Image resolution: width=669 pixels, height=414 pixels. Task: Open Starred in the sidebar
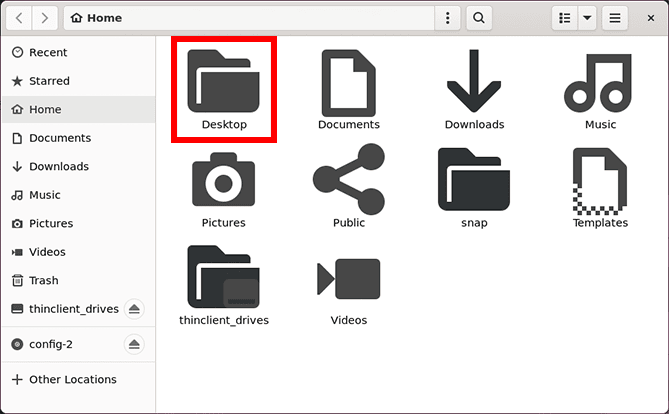(x=79, y=81)
